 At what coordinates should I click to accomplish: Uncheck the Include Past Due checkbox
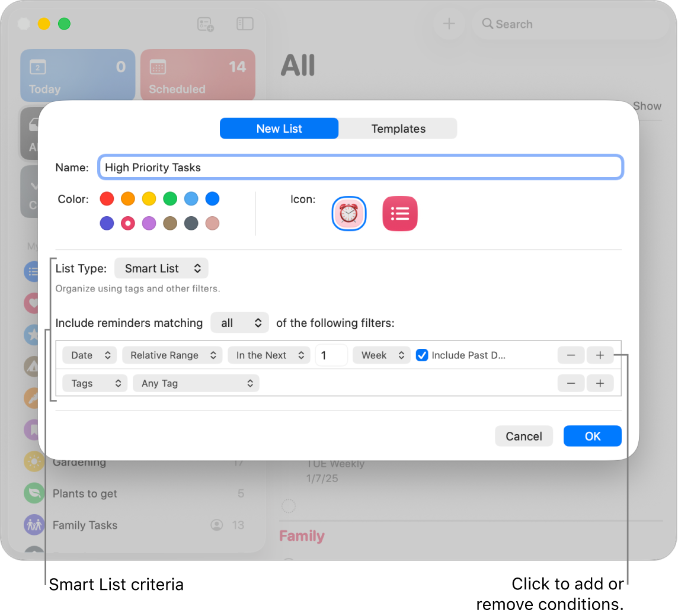click(422, 355)
